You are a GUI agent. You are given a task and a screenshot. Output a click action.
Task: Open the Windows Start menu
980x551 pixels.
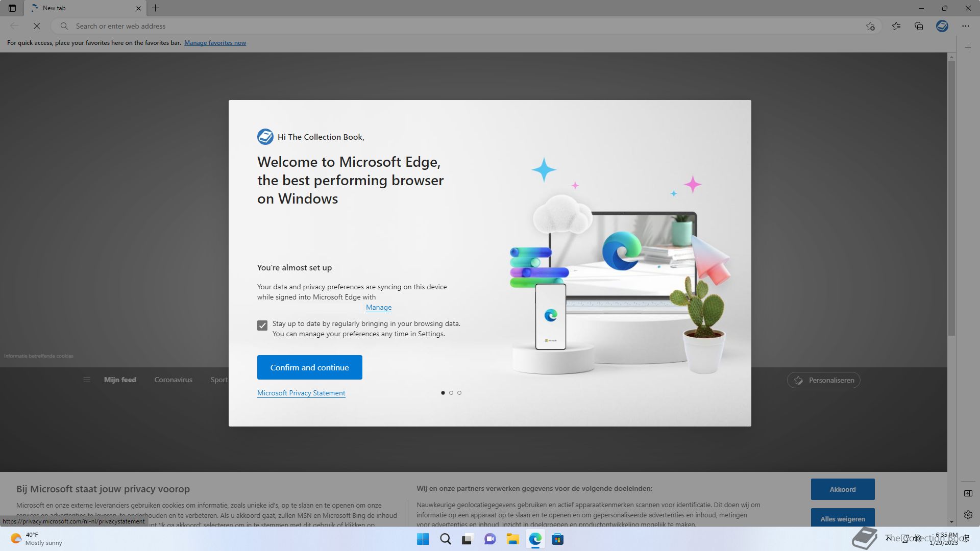point(423,539)
